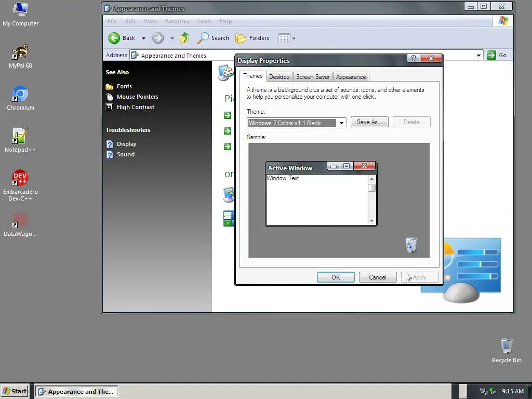This screenshot has width=532, height=399.
Task: Click sample window scrollbar up arrow
Action: pyautogui.click(x=371, y=179)
